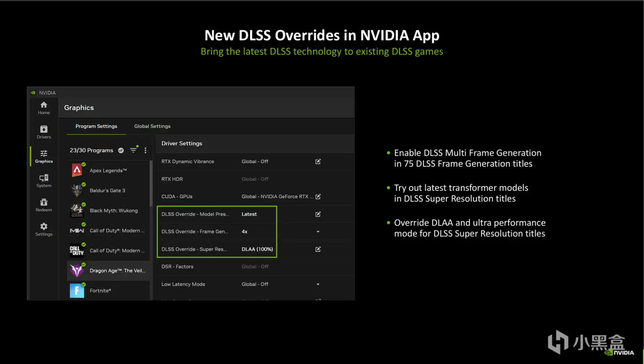The width and height of the screenshot is (644, 364).
Task: Open the Home section in the sidebar
Action: (44, 108)
